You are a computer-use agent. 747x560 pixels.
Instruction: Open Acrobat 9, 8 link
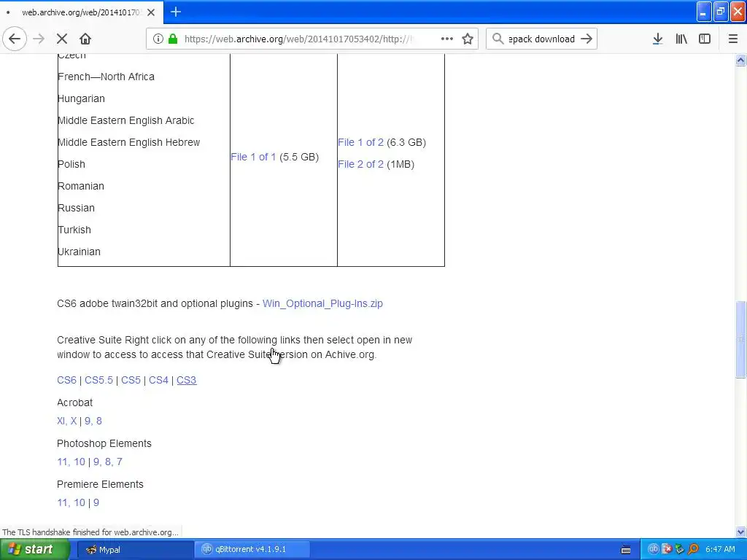(x=93, y=421)
